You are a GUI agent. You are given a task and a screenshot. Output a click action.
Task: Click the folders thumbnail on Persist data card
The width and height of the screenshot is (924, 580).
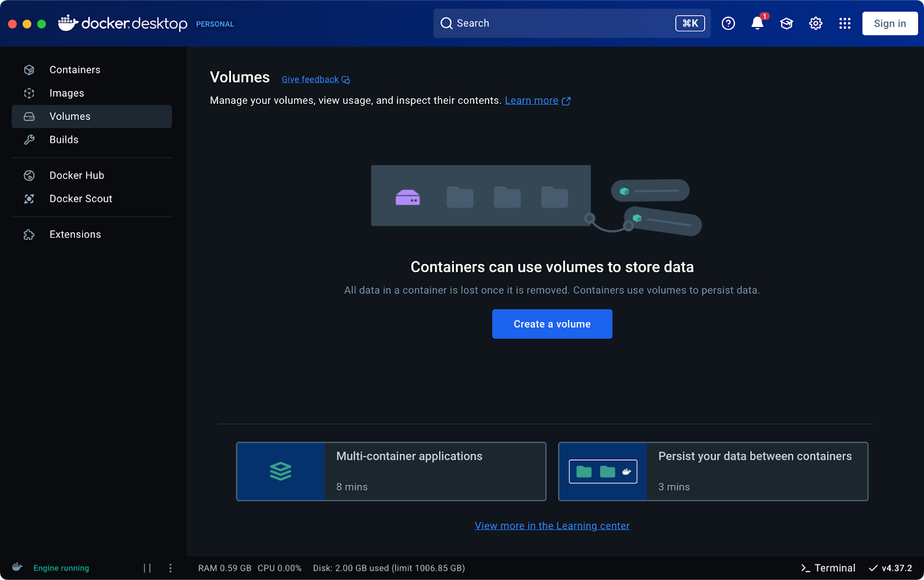point(603,472)
